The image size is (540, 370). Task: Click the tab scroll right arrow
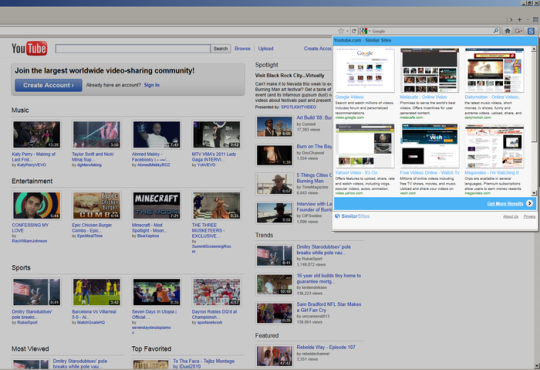[x=511, y=20]
